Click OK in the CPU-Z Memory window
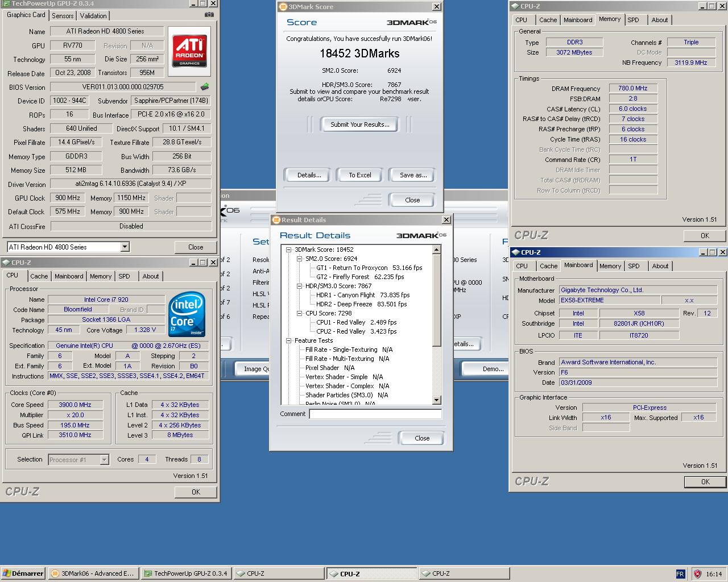Screen dimensions: 728x582 point(705,235)
